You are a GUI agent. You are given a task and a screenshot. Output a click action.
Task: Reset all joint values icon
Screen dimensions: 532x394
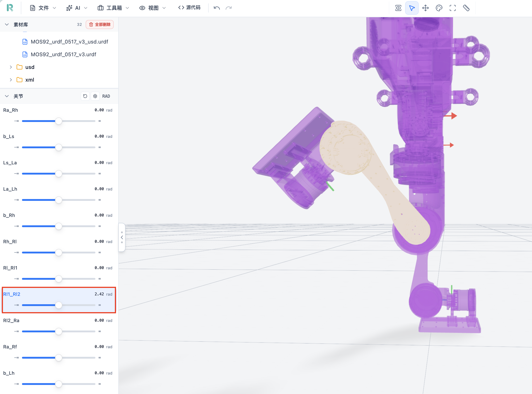point(85,96)
